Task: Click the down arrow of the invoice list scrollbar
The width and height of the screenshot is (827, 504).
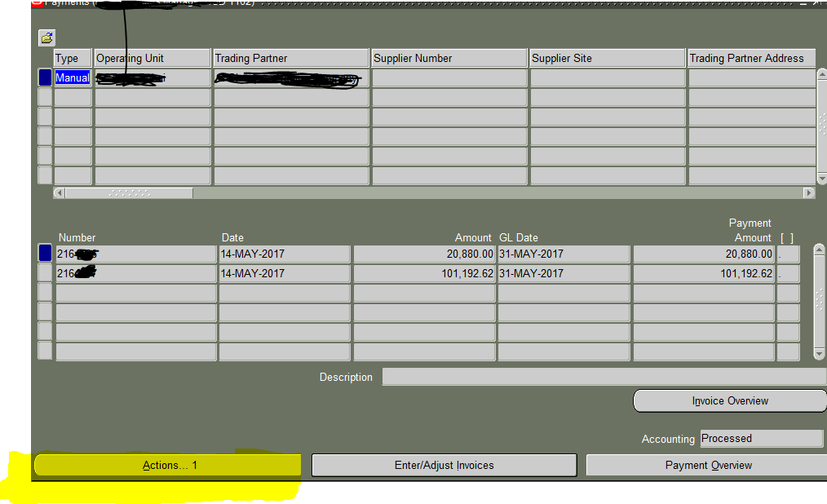Action: [818, 352]
